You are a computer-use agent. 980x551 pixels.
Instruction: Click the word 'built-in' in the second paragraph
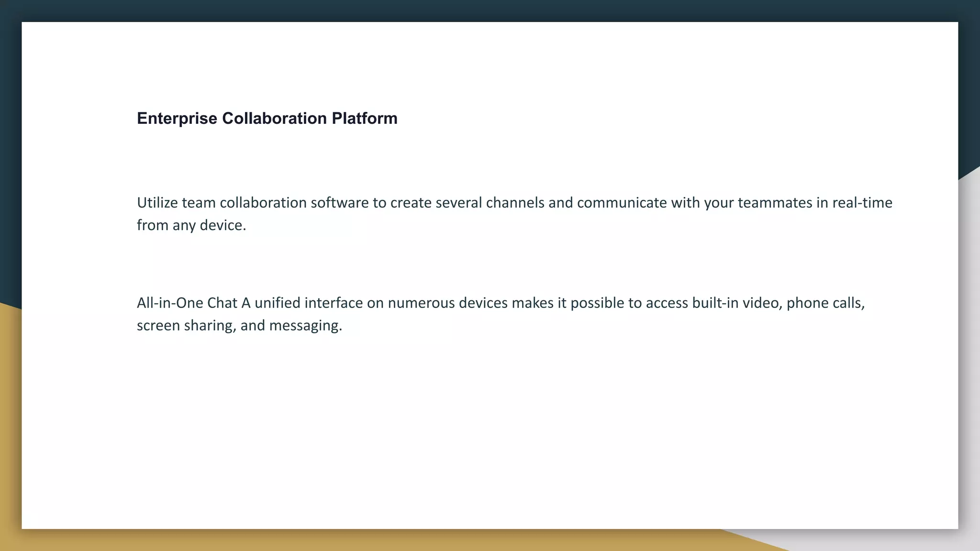(715, 303)
